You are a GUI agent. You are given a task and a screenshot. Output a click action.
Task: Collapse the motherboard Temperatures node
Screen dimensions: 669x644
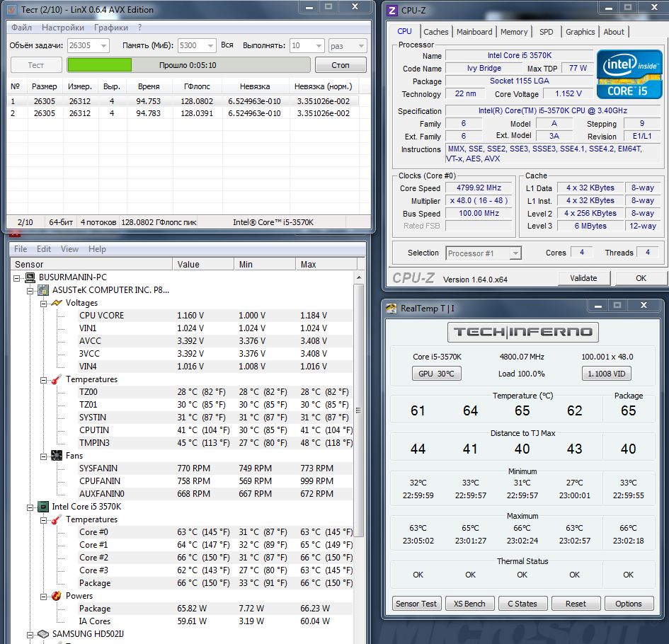tap(43, 380)
